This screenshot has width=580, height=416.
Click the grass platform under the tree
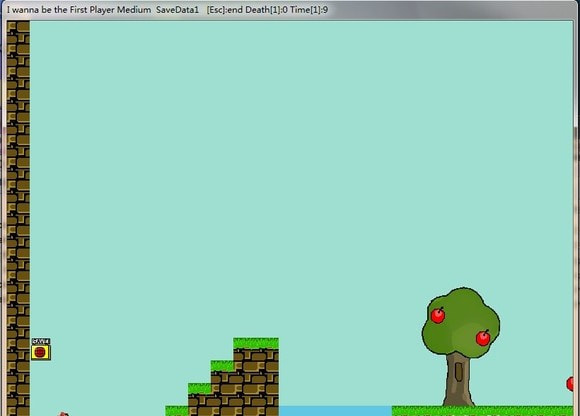point(482,411)
